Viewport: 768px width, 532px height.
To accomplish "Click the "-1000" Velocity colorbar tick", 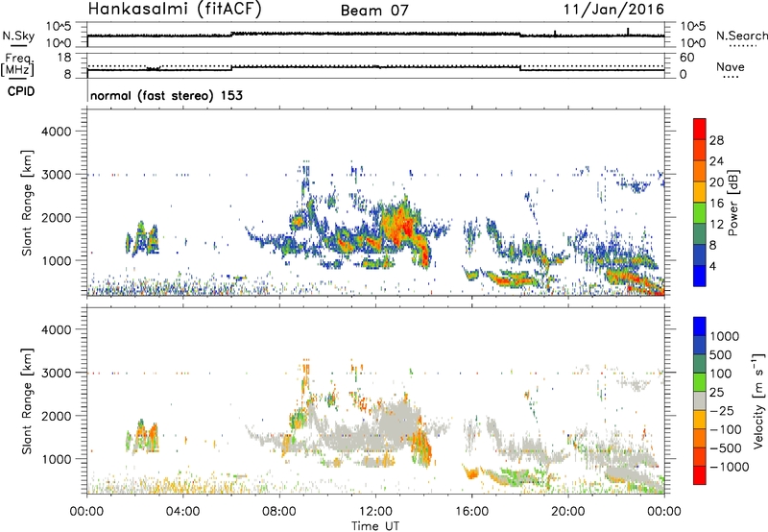I will click(x=729, y=467).
